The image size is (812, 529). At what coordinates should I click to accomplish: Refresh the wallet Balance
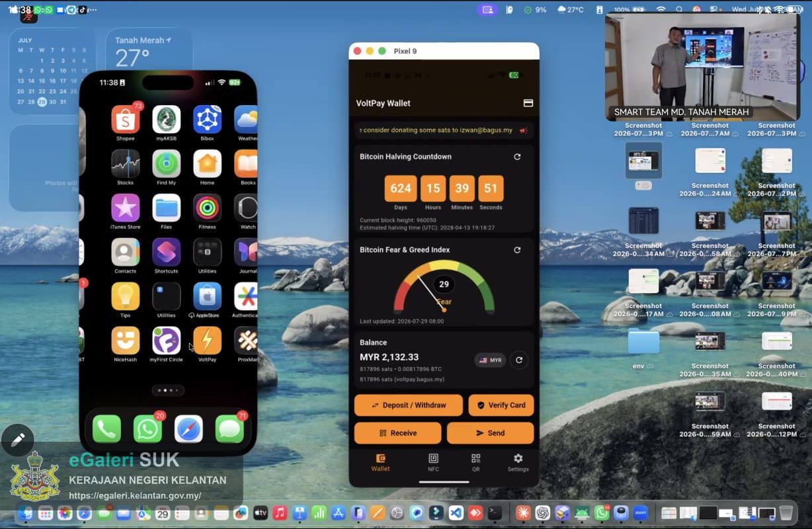click(x=519, y=360)
